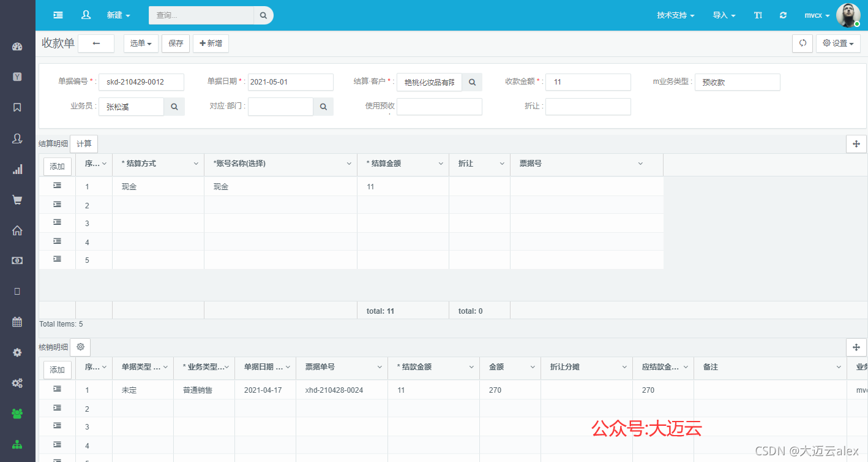Screen dimensions: 868x462
Task: Search department via 对应部门 magnifier button
Action: coord(323,107)
